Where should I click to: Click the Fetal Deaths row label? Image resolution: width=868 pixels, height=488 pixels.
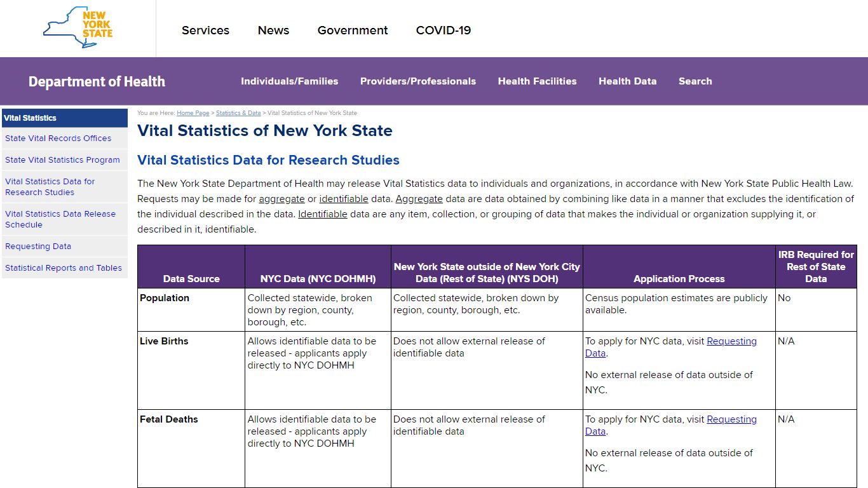[169, 419]
